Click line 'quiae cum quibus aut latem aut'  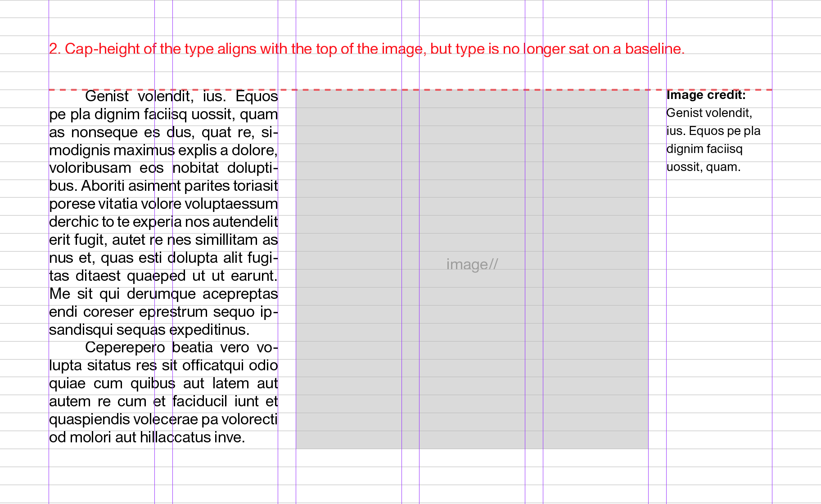(x=163, y=383)
